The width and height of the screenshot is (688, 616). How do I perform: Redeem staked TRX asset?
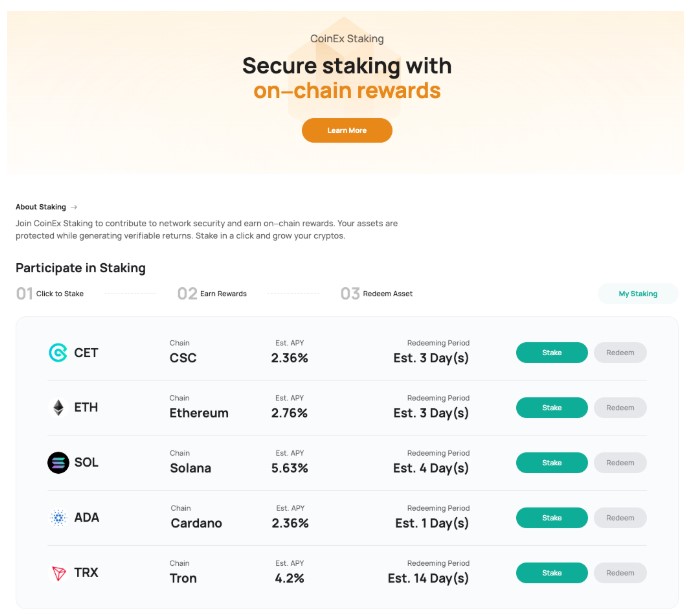pyautogui.click(x=620, y=573)
